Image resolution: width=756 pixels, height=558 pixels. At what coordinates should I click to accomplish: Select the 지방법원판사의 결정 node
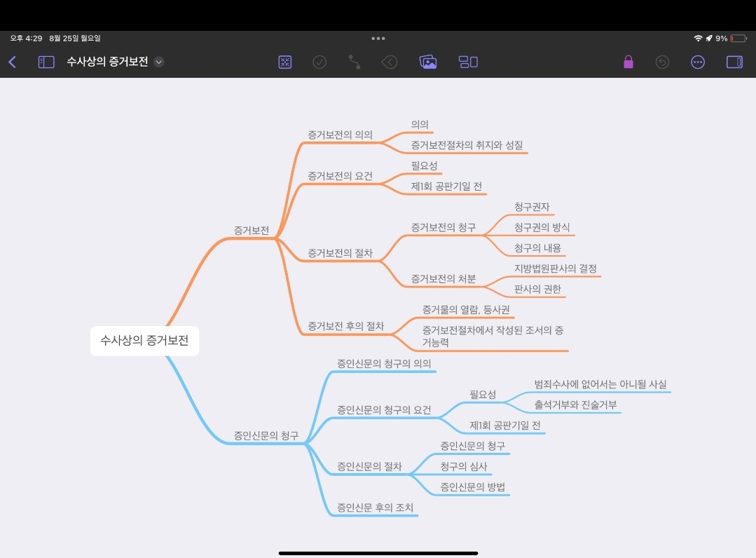point(556,268)
